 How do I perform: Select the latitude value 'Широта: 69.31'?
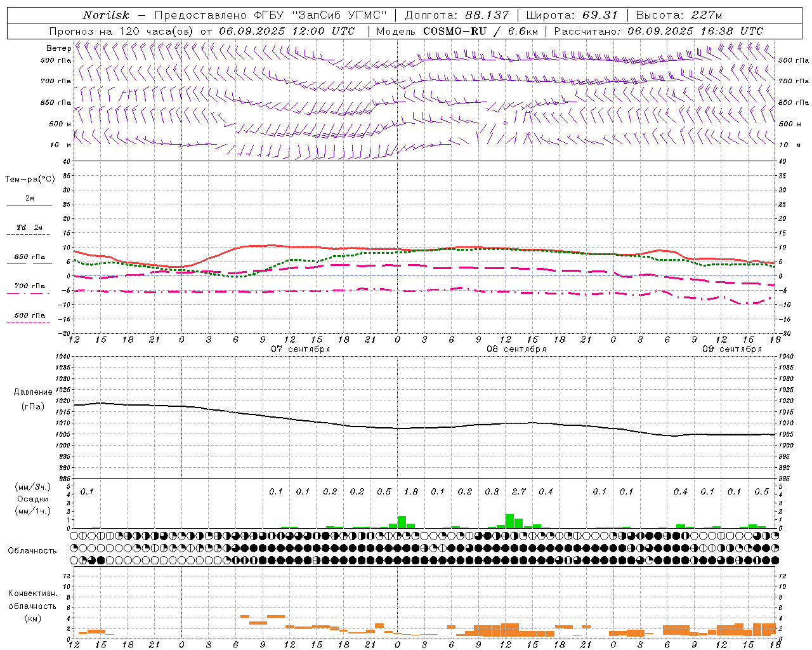(572, 15)
